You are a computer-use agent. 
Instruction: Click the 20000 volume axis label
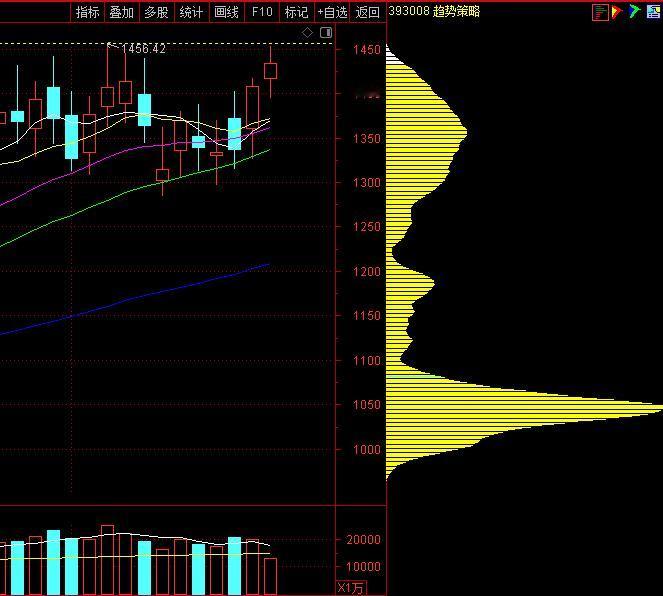pyautogui.click(x=363, y=539)
